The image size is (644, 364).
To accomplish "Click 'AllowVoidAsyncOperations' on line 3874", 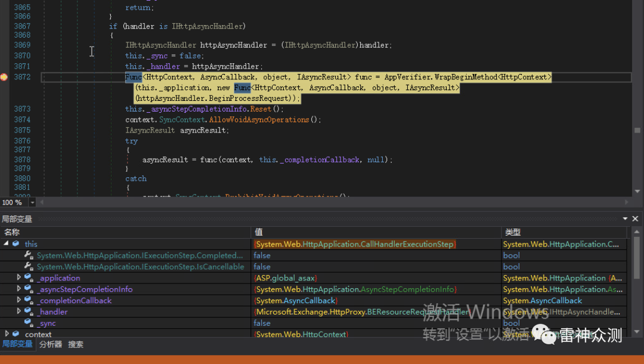I will click(x=259, y=119).
